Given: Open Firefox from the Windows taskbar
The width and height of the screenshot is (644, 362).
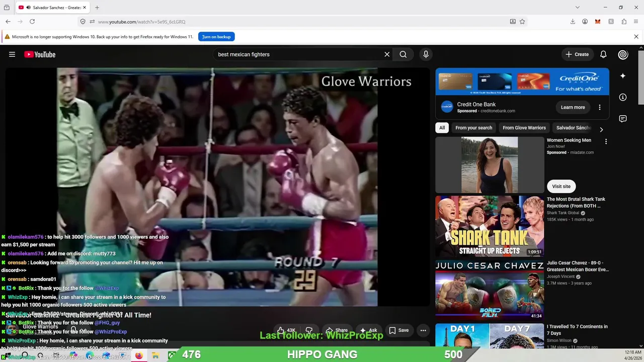Looking at the screenshot, I should tap(139, 355).
